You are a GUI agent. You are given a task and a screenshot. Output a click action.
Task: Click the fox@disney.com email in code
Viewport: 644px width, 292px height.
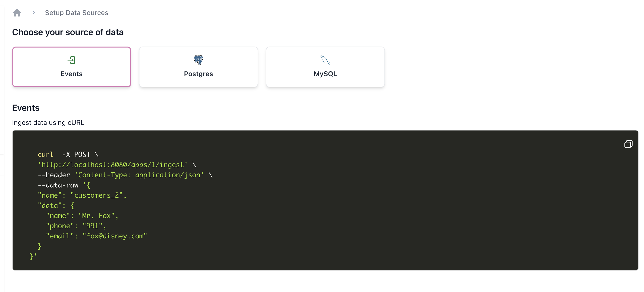(115, 236)
